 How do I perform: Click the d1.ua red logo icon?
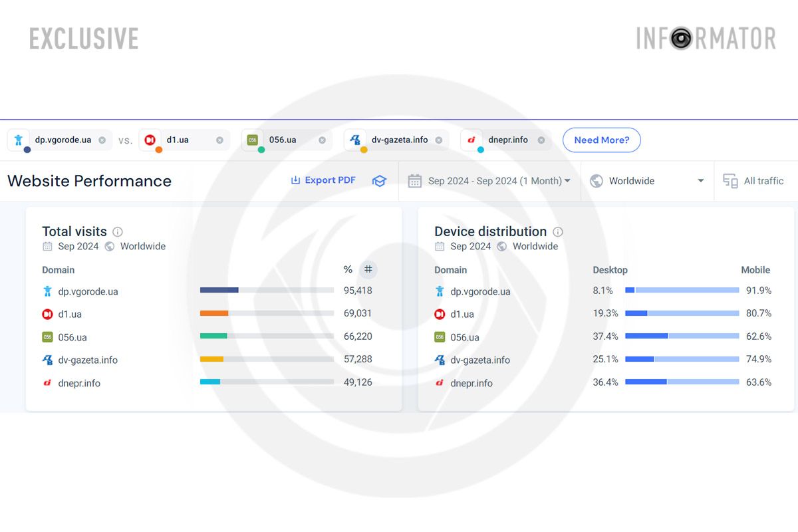(149, 140)
